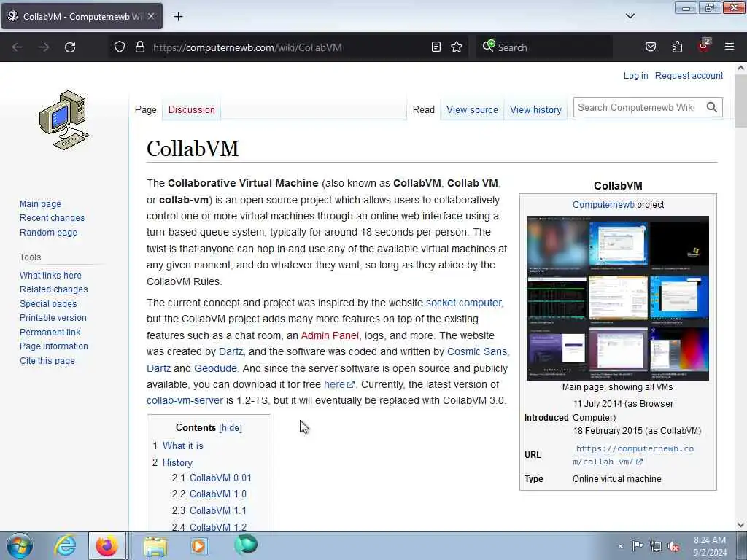Open the infobox VM screenshot thumbnail
Viewport: 747px width, 560px height.
pos(618,298)
